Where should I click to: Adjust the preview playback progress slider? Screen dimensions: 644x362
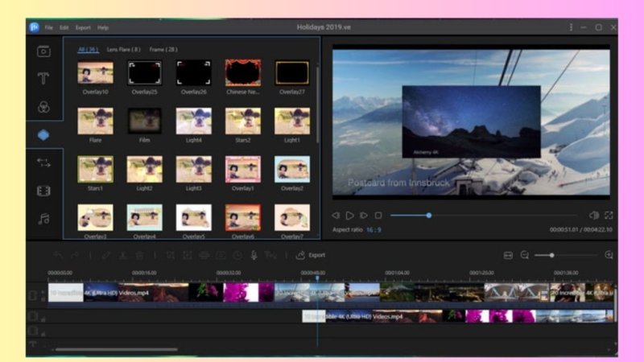click(484, 216)
